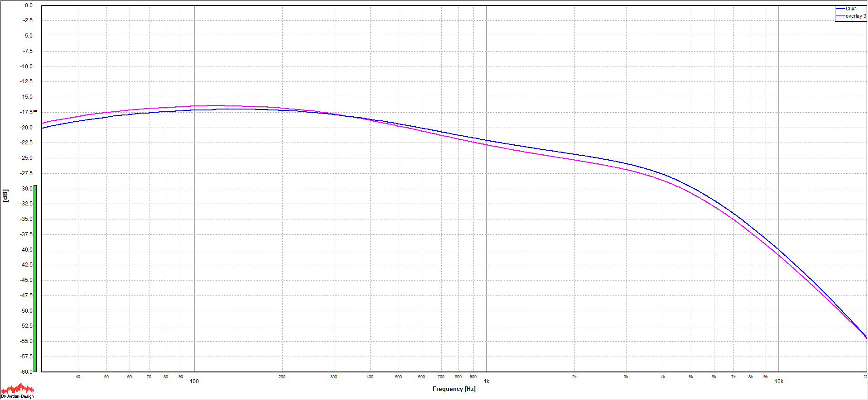868x400 pixels.
Task: Click the 2k frequency tick label
Action: click(574, 377)
